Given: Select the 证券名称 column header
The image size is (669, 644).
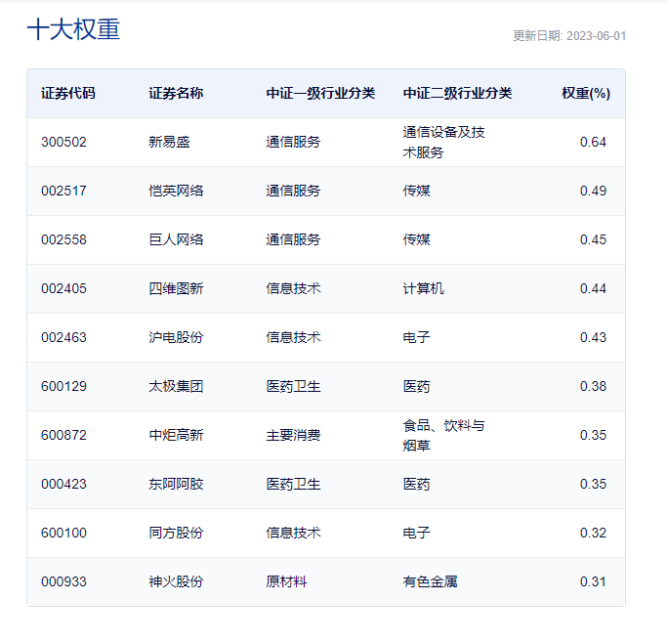Looking at the screenshot, I should pyautogui.click(x=176, y=93).
